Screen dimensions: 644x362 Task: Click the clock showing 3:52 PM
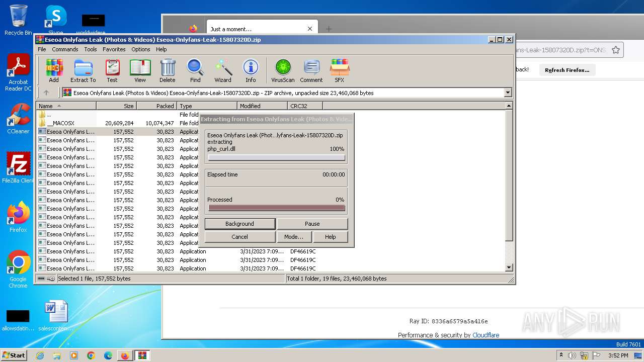tap(618, 355)
